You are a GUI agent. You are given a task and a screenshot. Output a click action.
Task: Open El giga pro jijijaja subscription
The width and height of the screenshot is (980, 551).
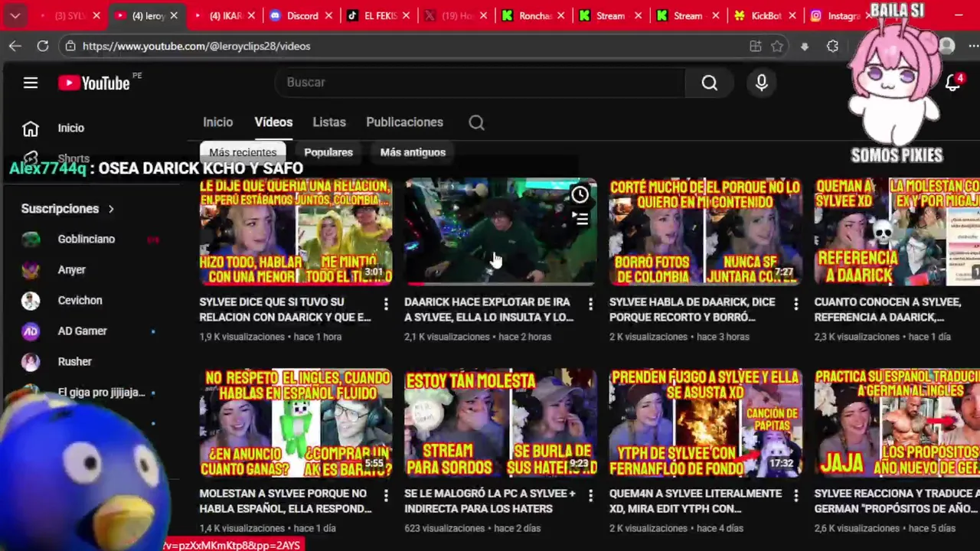[101, 393]
